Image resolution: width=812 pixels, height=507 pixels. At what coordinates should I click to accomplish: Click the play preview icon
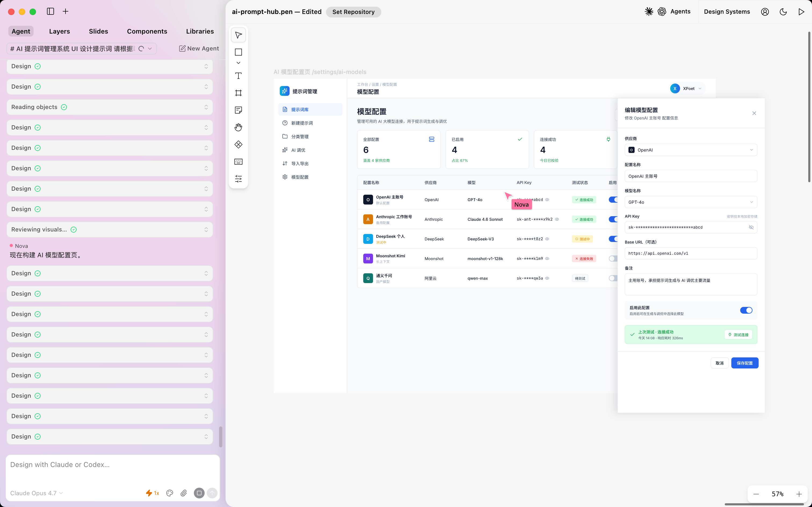pos(801,12)
